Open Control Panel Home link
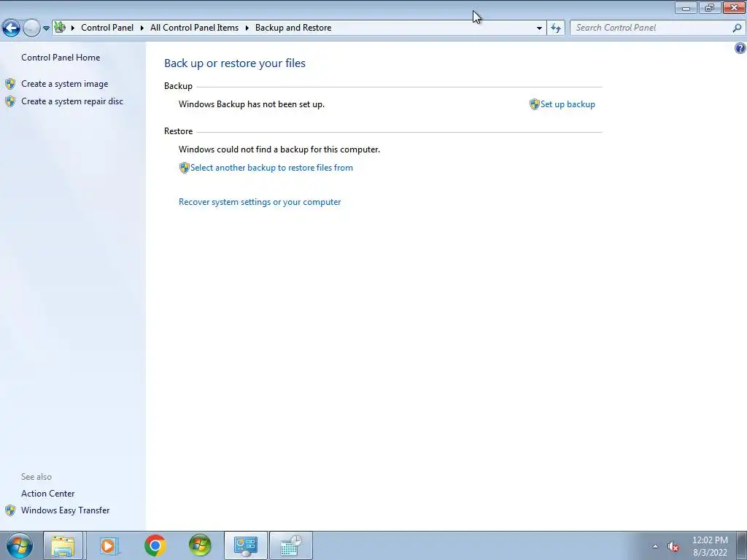The height and width of the screenshot is (560, 747). point(61,57)
